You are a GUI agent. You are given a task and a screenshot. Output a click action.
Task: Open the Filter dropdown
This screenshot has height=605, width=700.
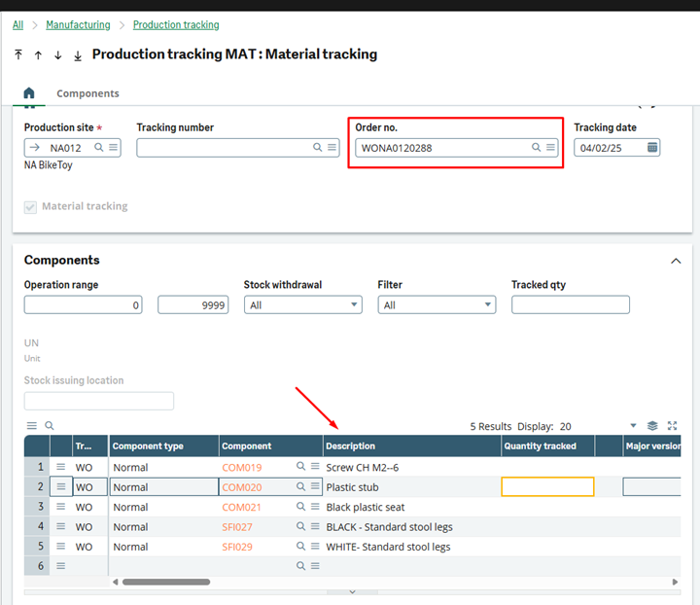pos(437,304)
